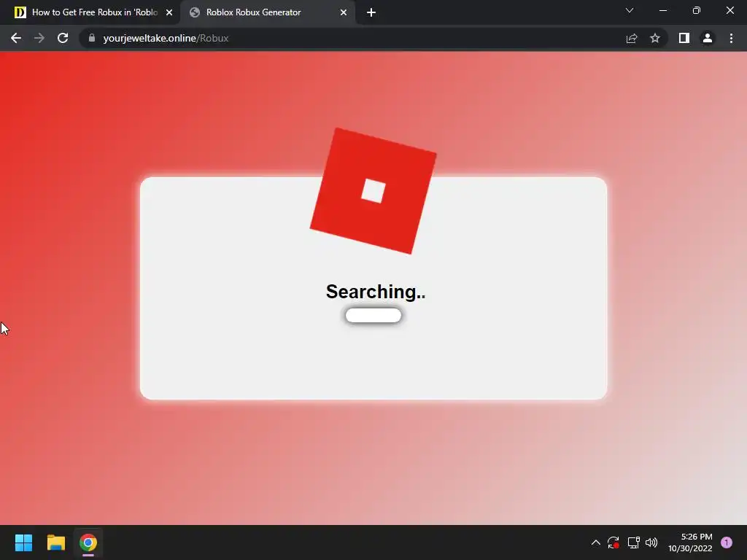The height and width of the screenshot is (560, 747).
Task: Go back to the previous page
Action: [16, 38]
